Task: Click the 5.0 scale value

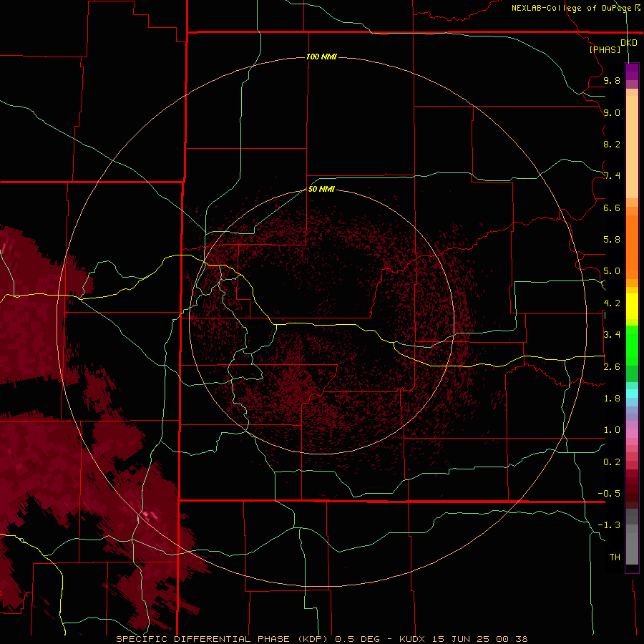Action: pos(612,271)
